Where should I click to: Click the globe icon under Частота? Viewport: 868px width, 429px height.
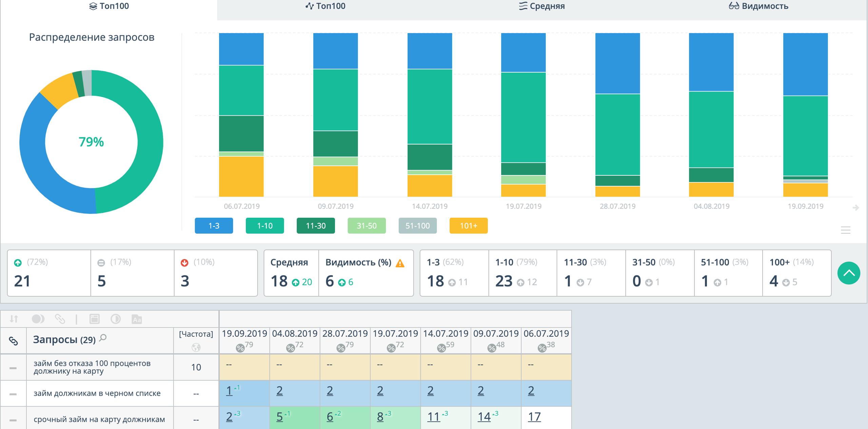click(x=196, y=347)
